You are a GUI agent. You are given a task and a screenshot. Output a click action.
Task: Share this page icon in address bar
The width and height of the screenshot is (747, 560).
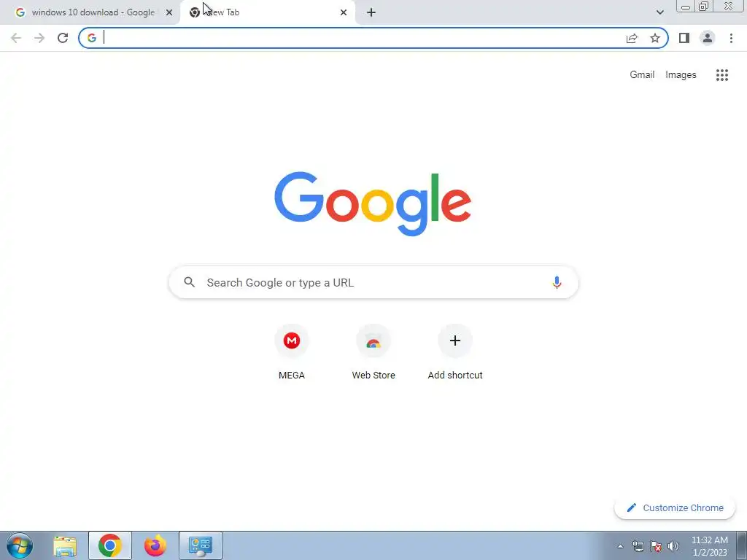632,38
